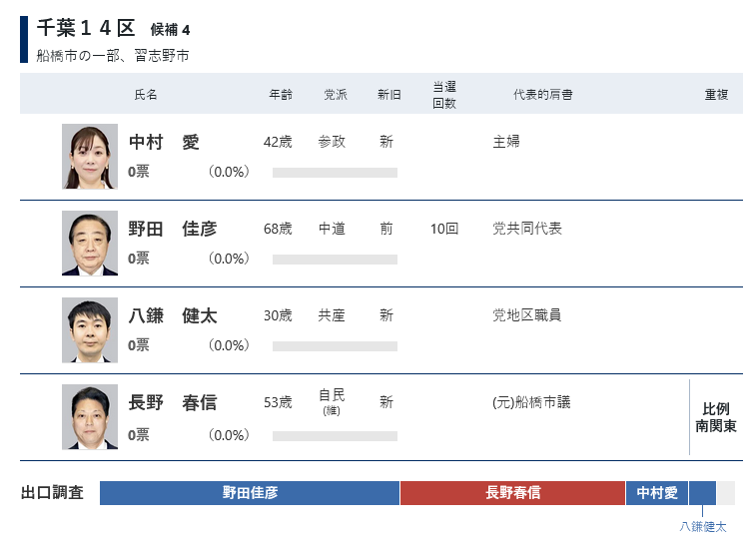This screenshot has height=546, width=756.
Task: Click the name 中村 愛
Action: click(x=165, y=143)
